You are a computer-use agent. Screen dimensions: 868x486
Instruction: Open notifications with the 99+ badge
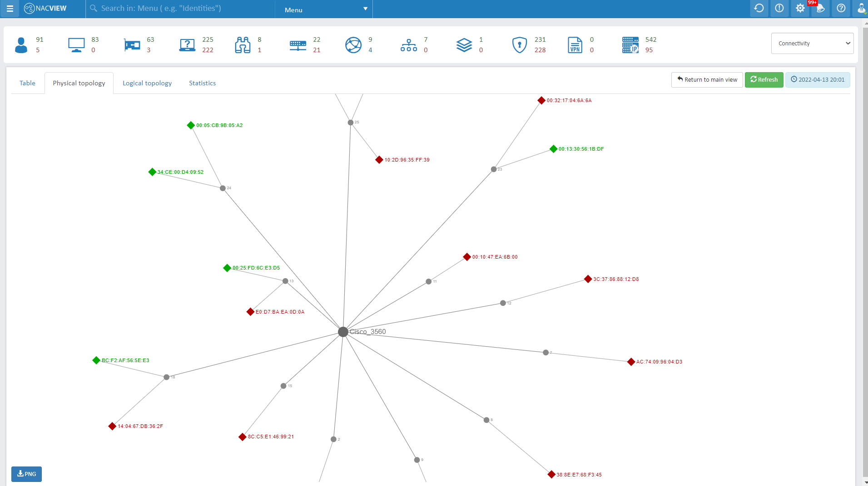821,8
